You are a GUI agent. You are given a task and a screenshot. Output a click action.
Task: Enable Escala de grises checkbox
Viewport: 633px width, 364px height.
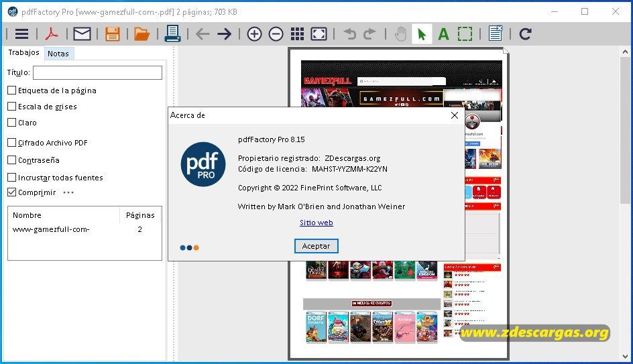(x=11, y=107)
